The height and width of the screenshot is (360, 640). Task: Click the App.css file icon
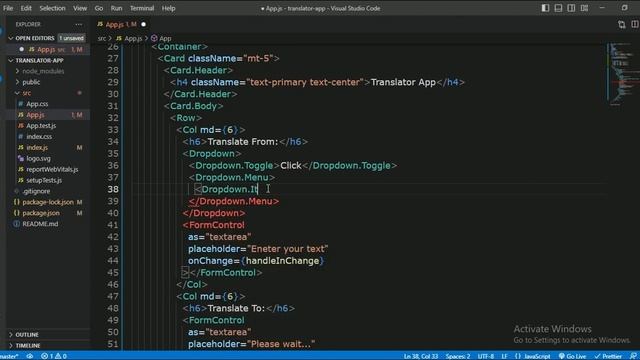tap(20, 104)
